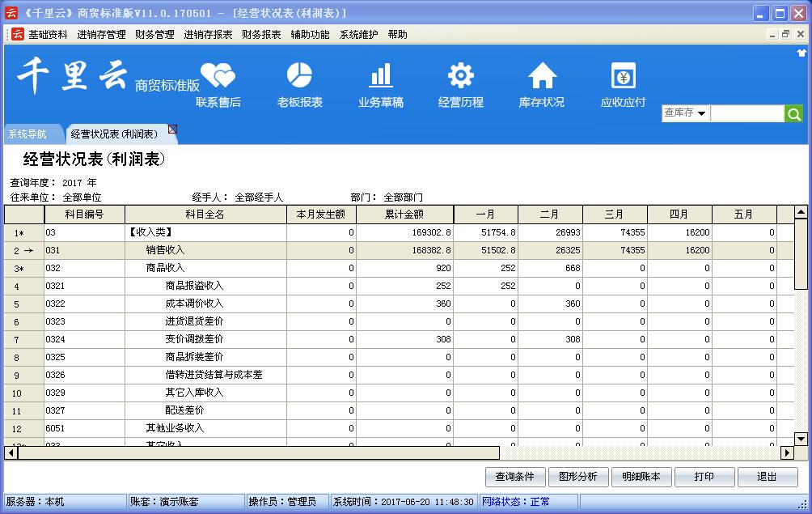
Task: Open the 联系售后 heart icon
Action: [x=218, y=77]
